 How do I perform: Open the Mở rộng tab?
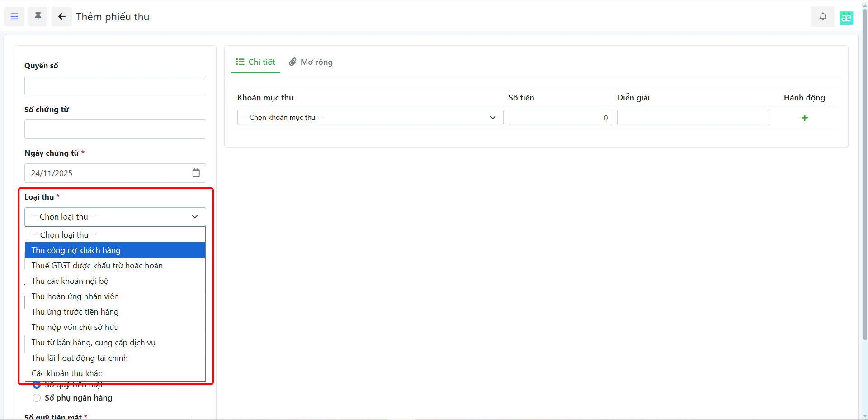click(311, 62)
